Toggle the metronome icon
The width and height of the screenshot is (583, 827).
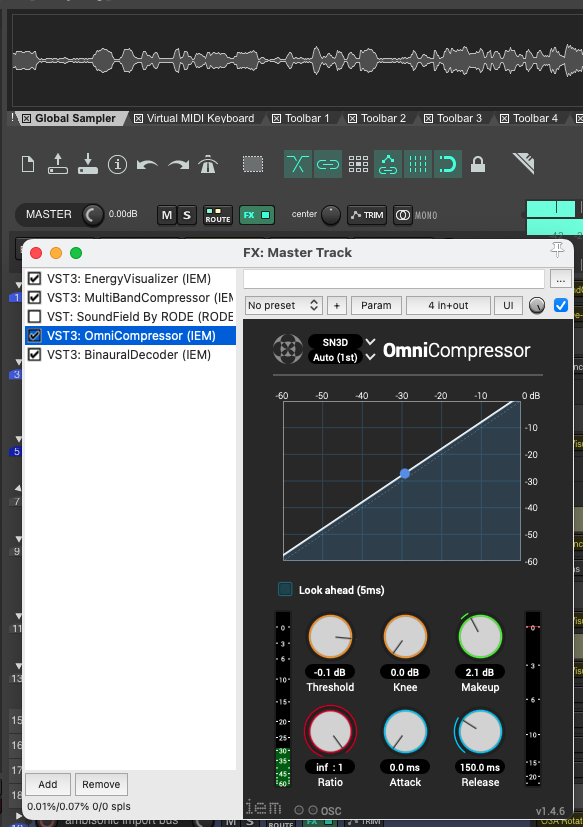(x=208, y=165)
